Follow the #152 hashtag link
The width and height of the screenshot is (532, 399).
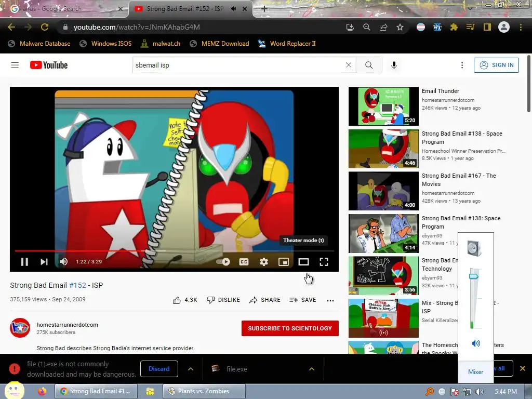78,285
